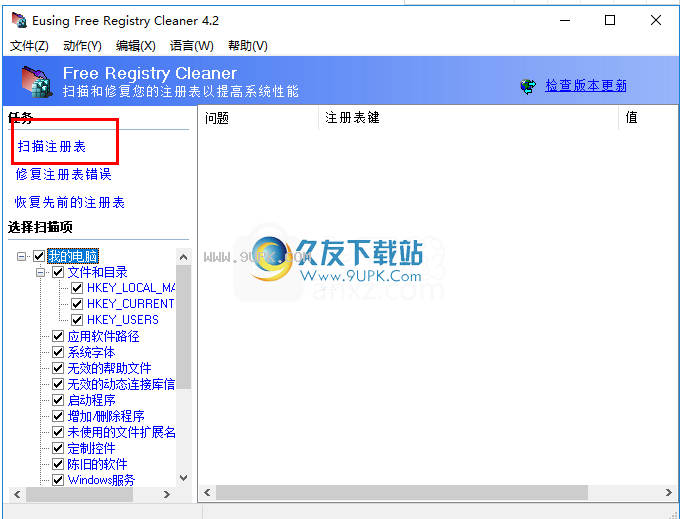Click the 注册表键 column header
The height and width of the screenshot is (519, 680).
pyautogui.click(x=468, y=118)
